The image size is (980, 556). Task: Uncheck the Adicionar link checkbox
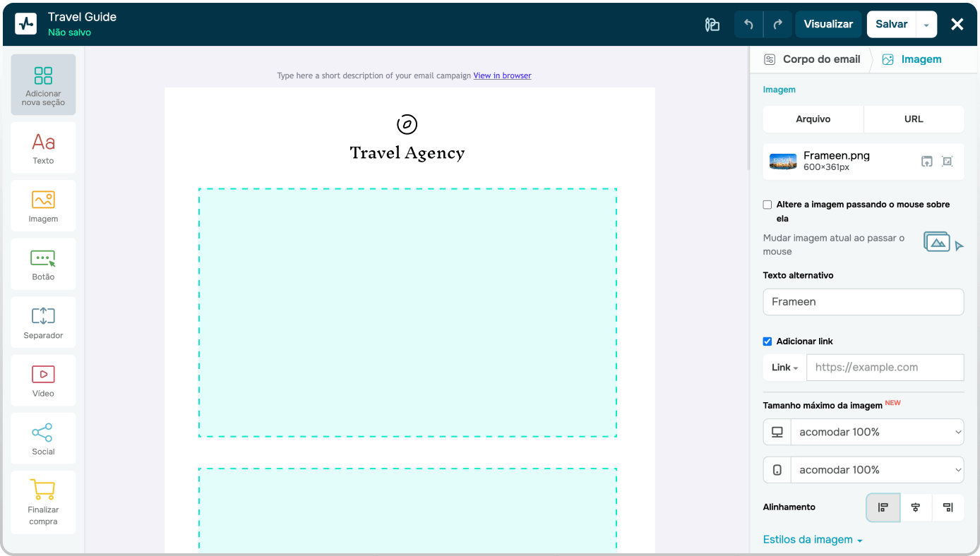point(767,342)
